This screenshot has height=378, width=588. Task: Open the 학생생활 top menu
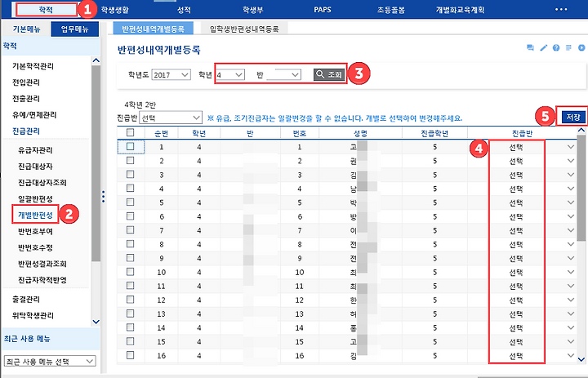click(115, 10)
